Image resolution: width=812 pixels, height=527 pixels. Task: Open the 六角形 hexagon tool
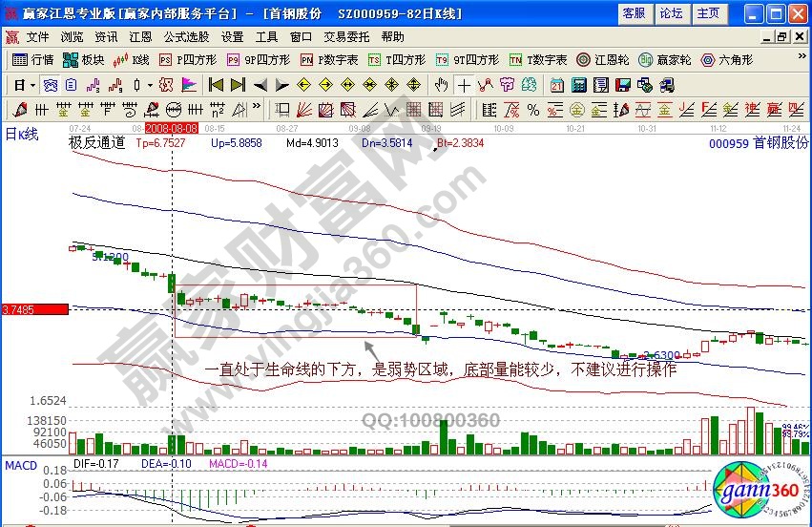pos(727,59)
